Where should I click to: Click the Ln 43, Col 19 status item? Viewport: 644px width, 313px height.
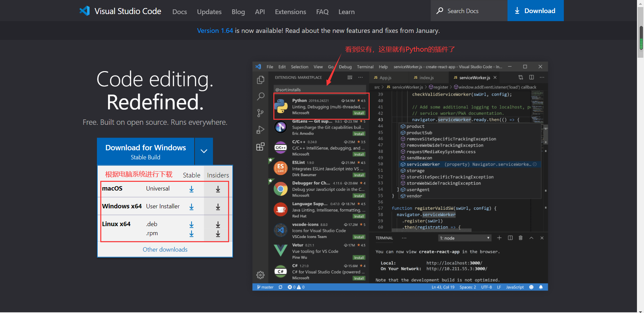[443, 287]
